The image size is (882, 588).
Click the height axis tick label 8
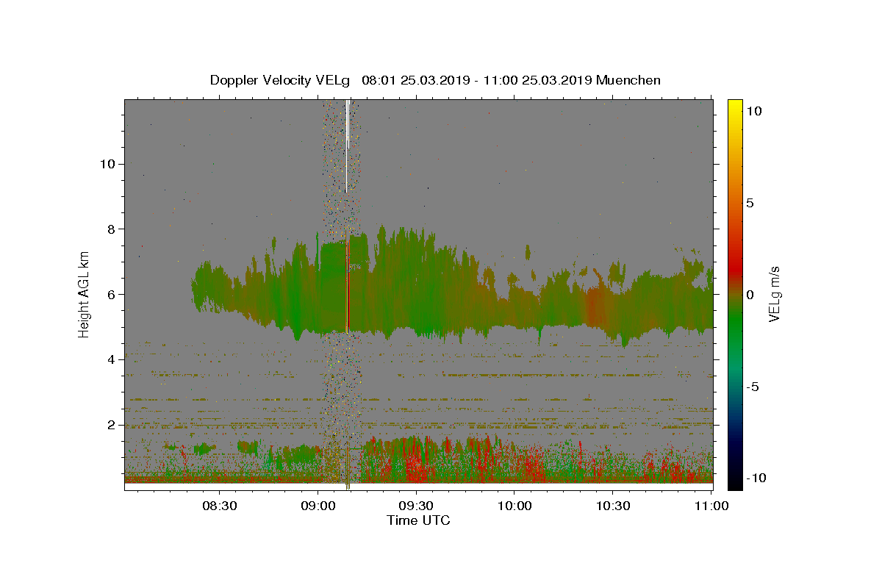pyautogui.click(x=112, y=229)
